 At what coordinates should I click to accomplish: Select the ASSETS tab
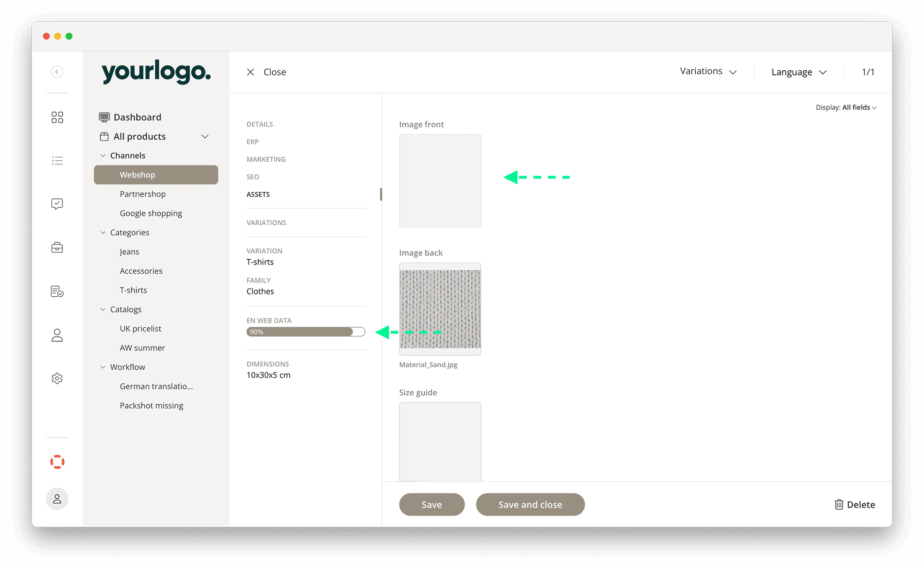tap(258, 194)
